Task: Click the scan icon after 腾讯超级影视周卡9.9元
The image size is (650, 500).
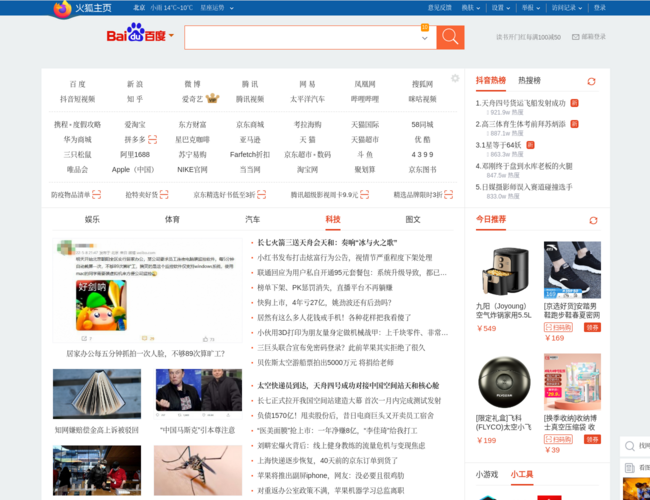Action: click(x=364, y=194)
